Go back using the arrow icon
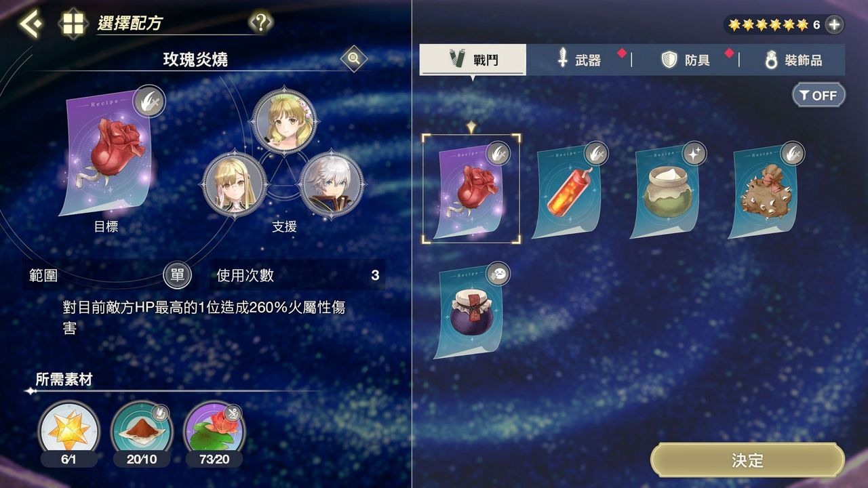868x488 pixels. point(30,24)
